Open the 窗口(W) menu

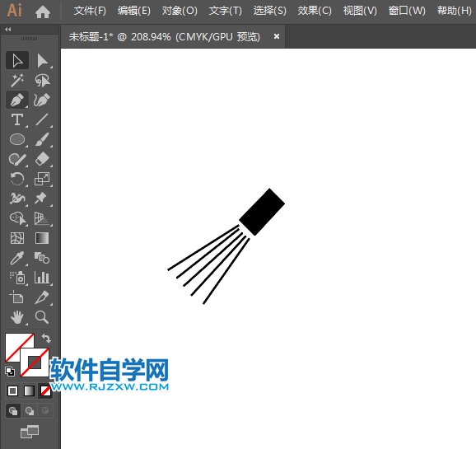[407, 11]
